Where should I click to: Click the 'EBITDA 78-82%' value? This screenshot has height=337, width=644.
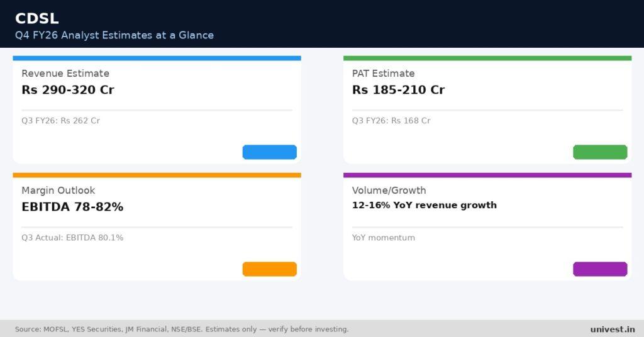click(x=72, y=207)
